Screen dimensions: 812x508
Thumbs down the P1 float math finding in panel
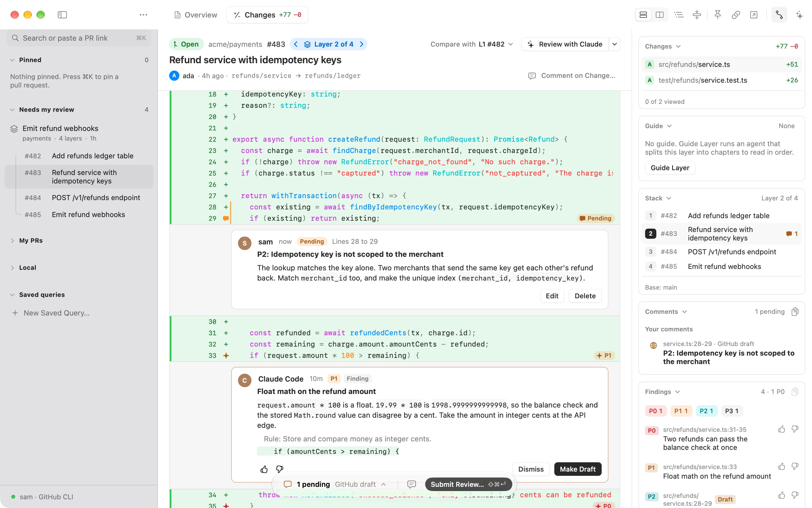point(795,466)
